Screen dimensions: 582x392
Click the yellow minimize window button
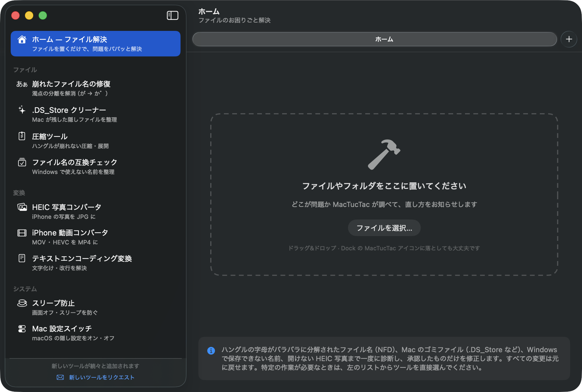pos(29,15)
